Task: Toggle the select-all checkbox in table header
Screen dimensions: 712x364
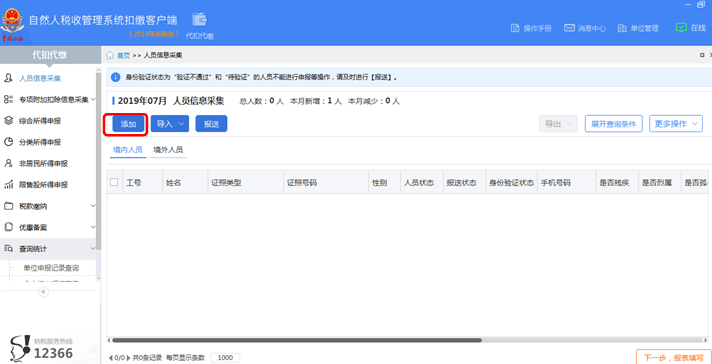Action: [x=114, y=182]
